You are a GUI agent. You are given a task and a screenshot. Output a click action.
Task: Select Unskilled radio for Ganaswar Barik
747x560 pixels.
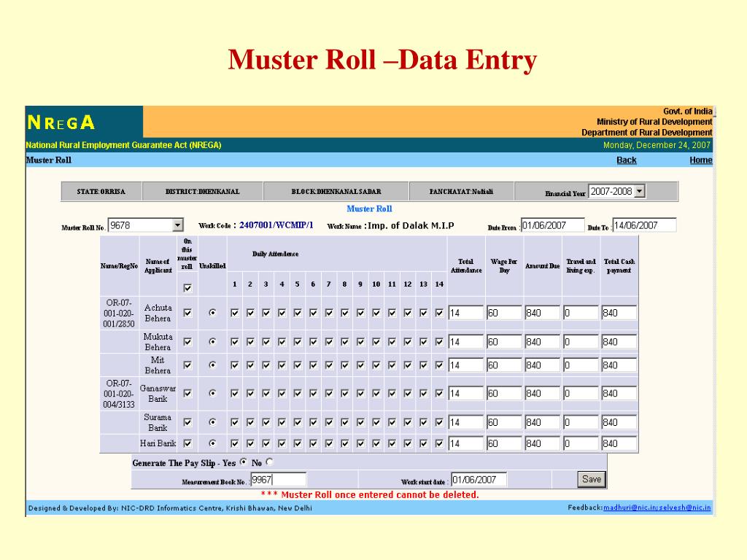pos(212,393)
